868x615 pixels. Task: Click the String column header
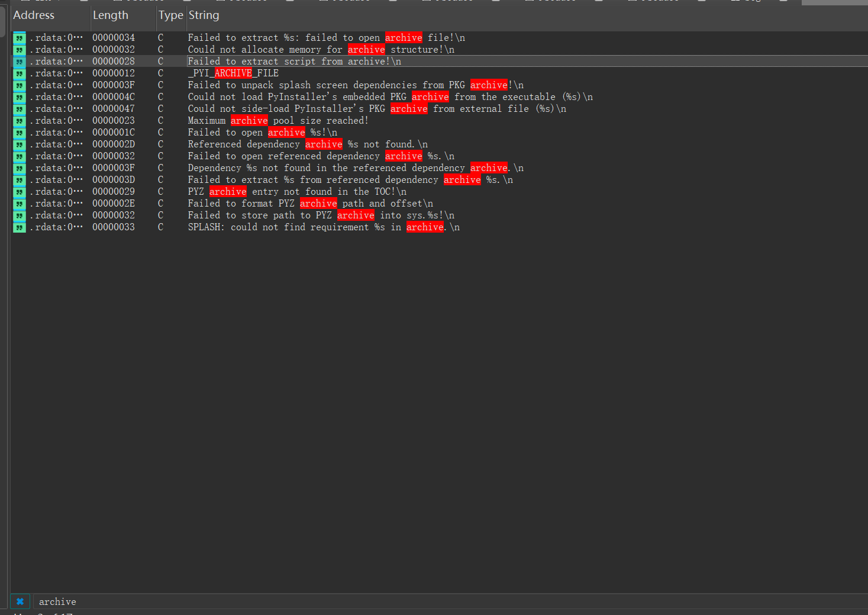pos(204,15)
